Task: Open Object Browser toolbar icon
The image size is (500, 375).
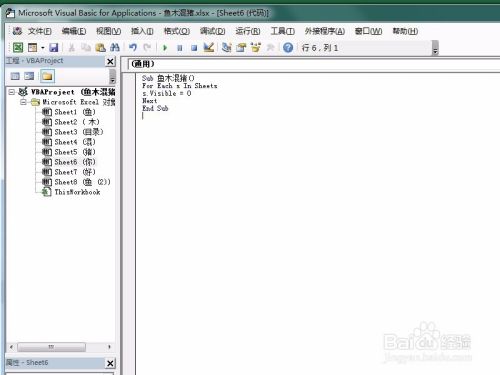Action: (256, 48)
